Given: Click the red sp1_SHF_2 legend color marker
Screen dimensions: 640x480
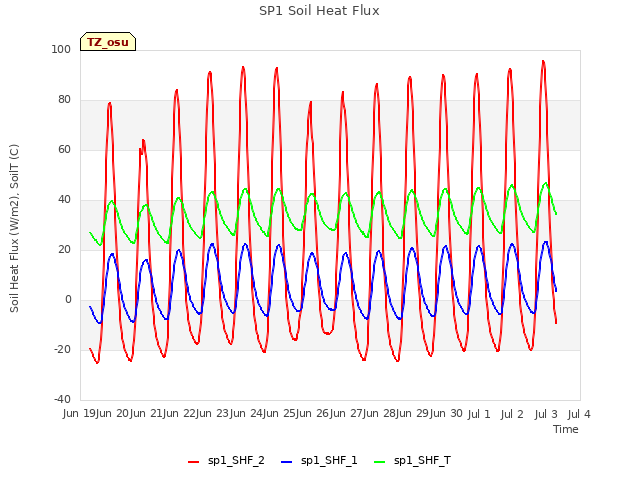Looking at the screenshot, I should click(193, 462).
